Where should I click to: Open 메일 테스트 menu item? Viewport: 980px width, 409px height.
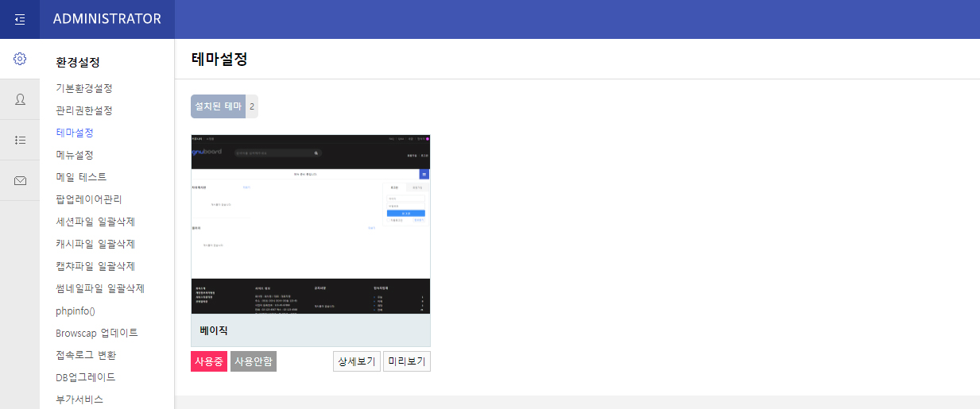point(81,177)
